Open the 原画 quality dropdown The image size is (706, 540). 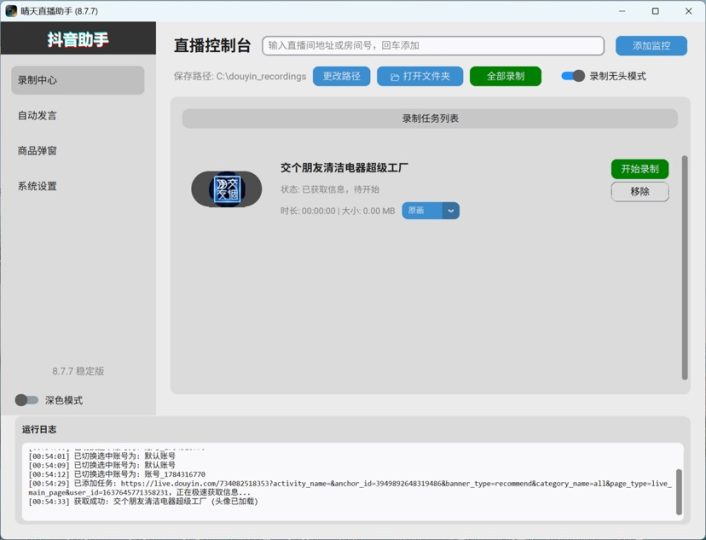(x=430, y=210)
